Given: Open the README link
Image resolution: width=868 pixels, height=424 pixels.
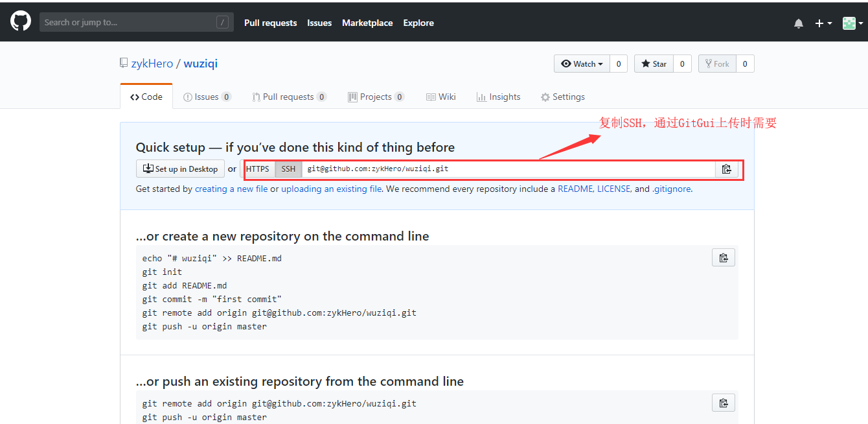Looking at the screenshot, I should pyautogui.click(x=575, y=189).
